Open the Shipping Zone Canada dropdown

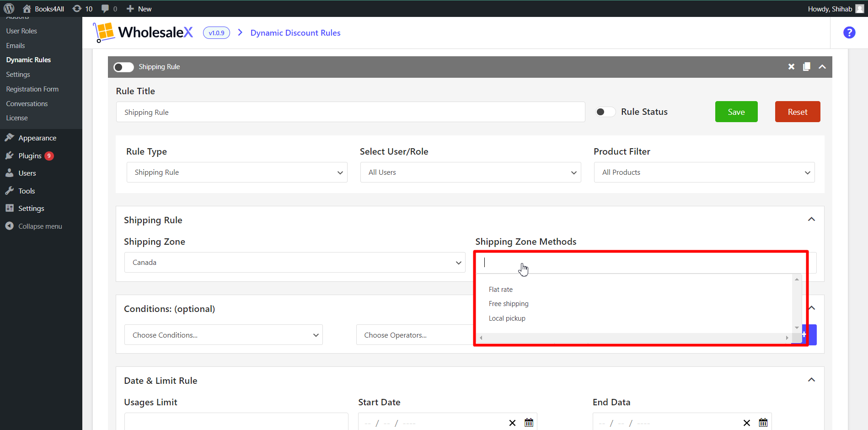pyautogui.click(x=295, y=263)
